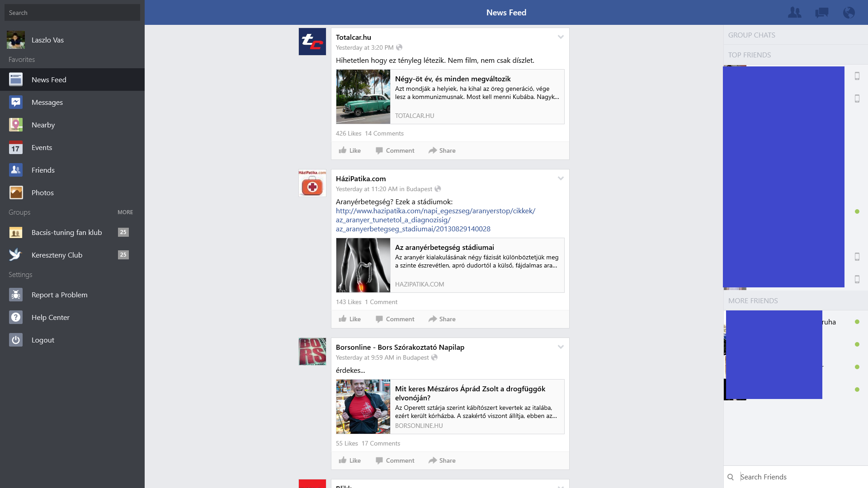Comment on the HáziPatika.com post
868x488 pixels.
pyautogui.click(x=395, y=319)
